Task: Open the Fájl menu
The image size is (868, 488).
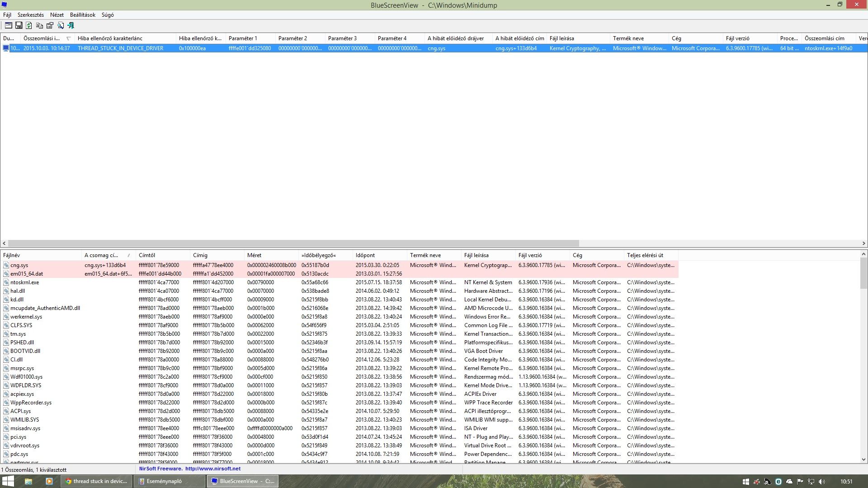Action: [7, 15]
